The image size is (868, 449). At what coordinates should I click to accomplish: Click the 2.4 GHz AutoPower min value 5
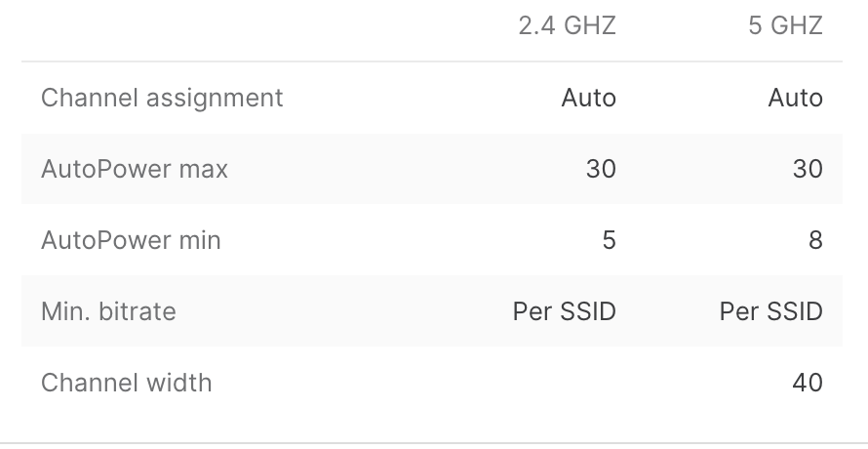coord(609,240)
